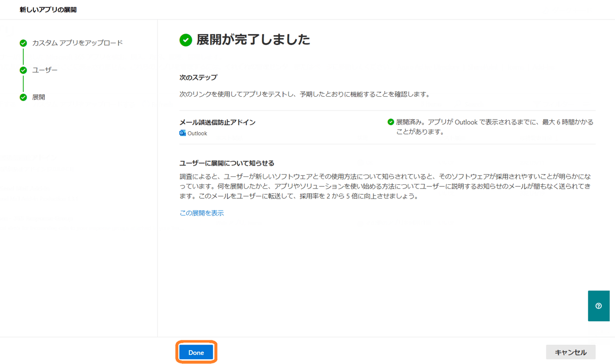Click green check beside 展開 step
This screenshot has height=364, width=615.
pyautogui.click(x=23, y=97)
